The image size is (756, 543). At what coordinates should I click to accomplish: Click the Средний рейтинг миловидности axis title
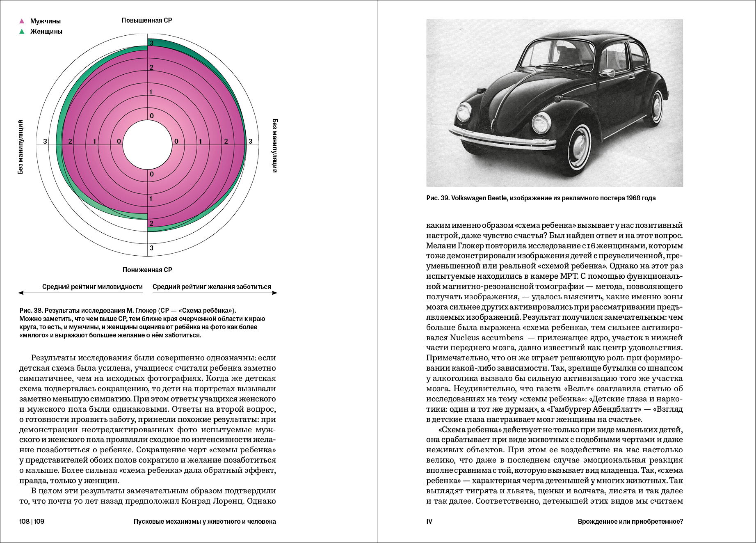(x=92, y=286)
